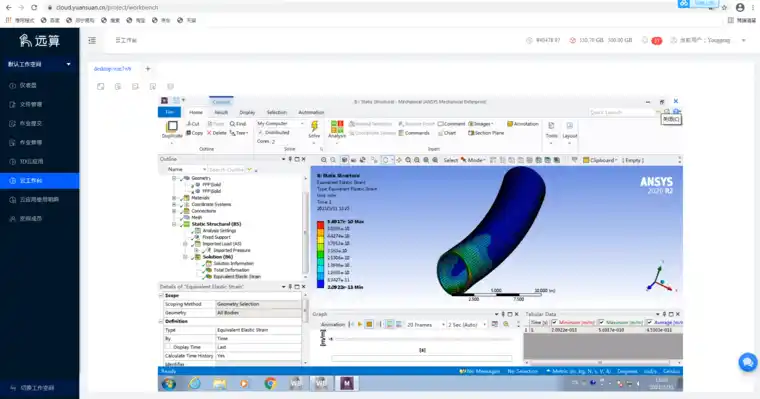Expand the Materials tree node

[x=174, y=198]
